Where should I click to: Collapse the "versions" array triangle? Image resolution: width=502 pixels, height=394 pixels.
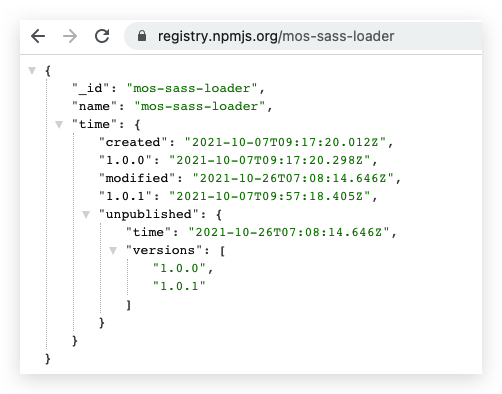coord(113,250)
